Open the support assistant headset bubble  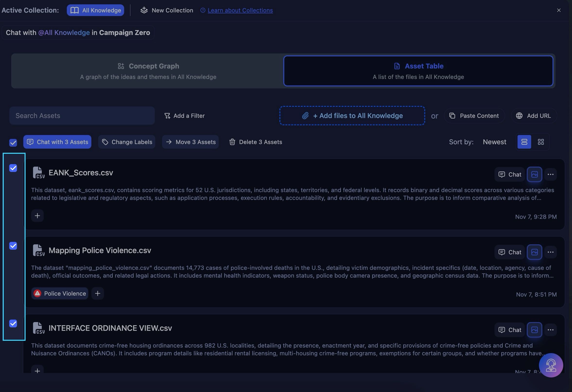point(551,365)
